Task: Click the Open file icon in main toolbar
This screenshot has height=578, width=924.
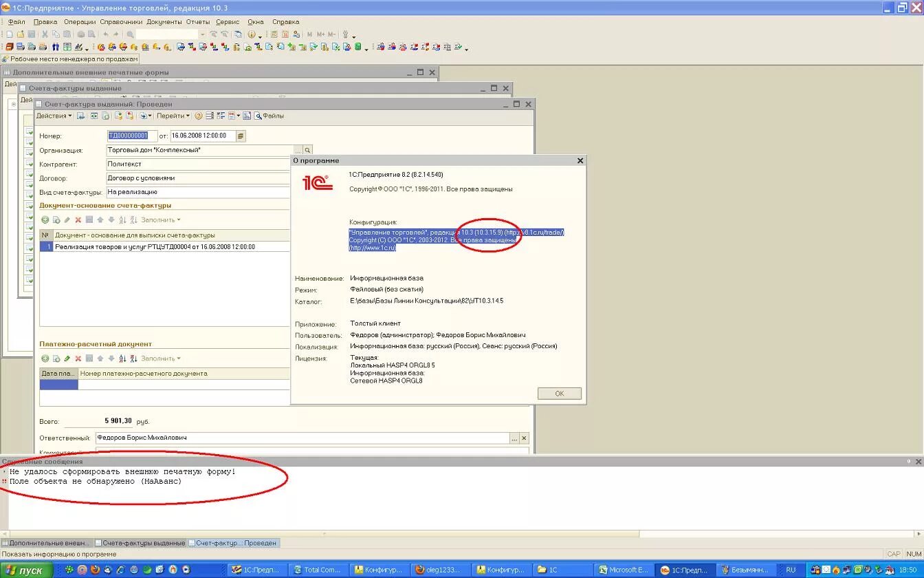Action: pyautogui.click(x=21, y=34)
